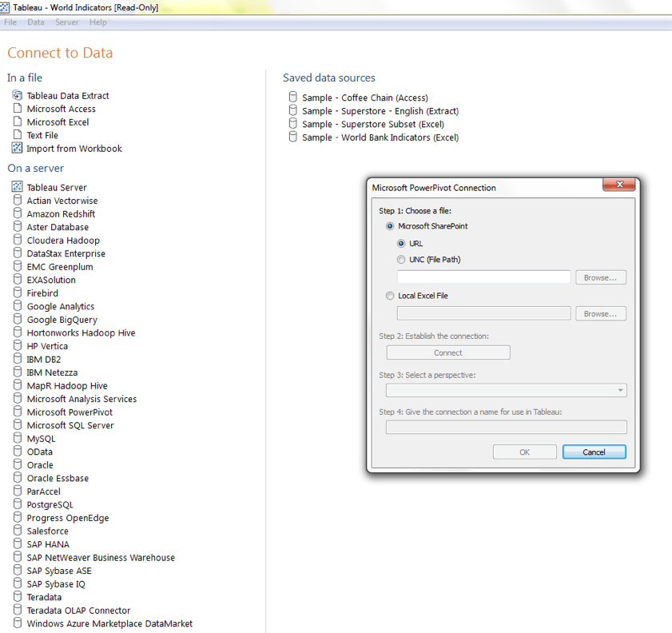Choose IBM Netezza connection

coord(52,372)
